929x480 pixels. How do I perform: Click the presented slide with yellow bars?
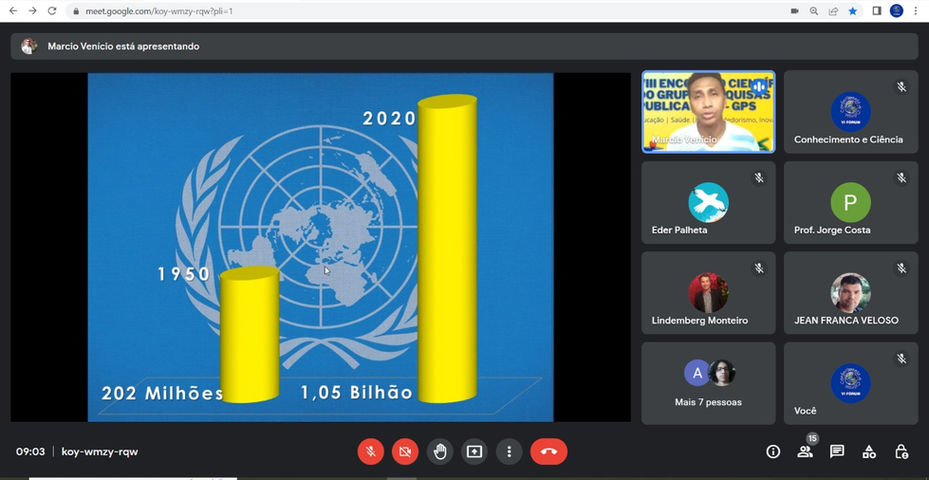(321, 247)
